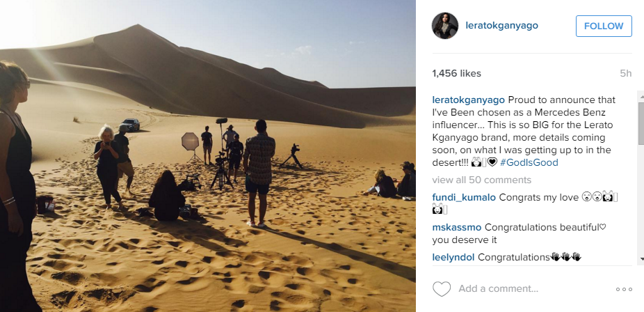Open the #GodIsGood hashtag
Screen dimensions: 644x312
(x=529, y=163)
